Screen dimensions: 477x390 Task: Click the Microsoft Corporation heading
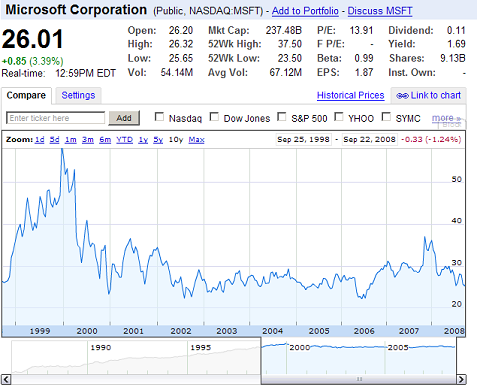[76, 10]
